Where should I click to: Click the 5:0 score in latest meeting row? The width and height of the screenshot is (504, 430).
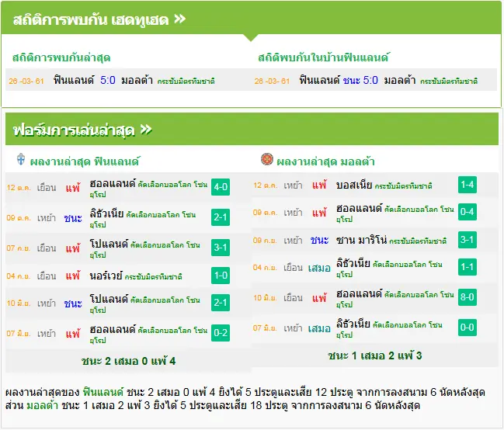click(108, 80)
